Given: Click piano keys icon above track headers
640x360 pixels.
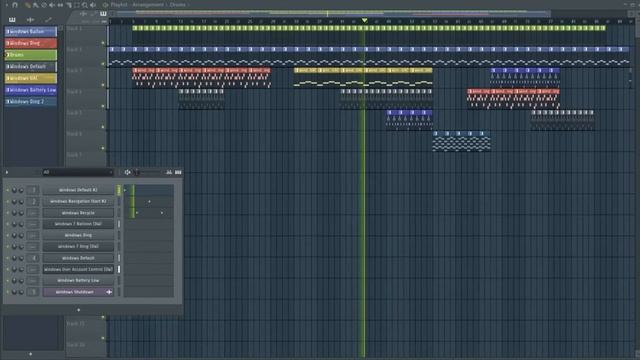Looking at the screenshot, I should (103, 13).
